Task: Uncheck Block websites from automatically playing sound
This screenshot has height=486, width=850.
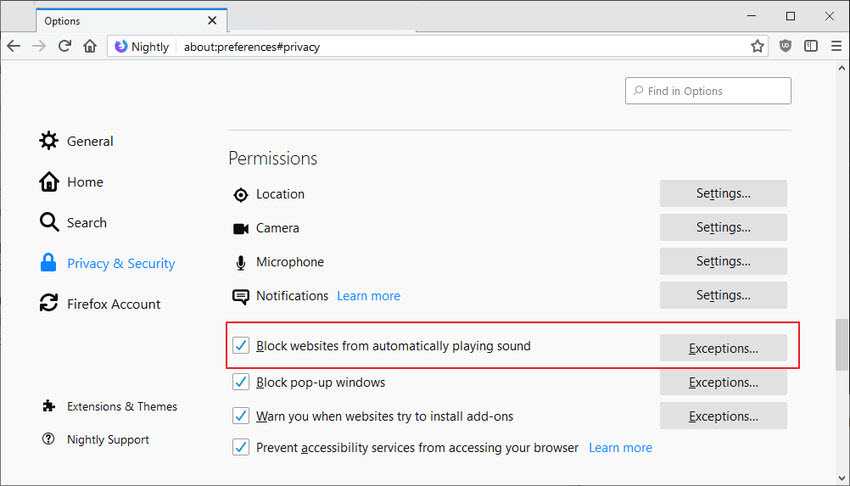Action: point(241,345)
